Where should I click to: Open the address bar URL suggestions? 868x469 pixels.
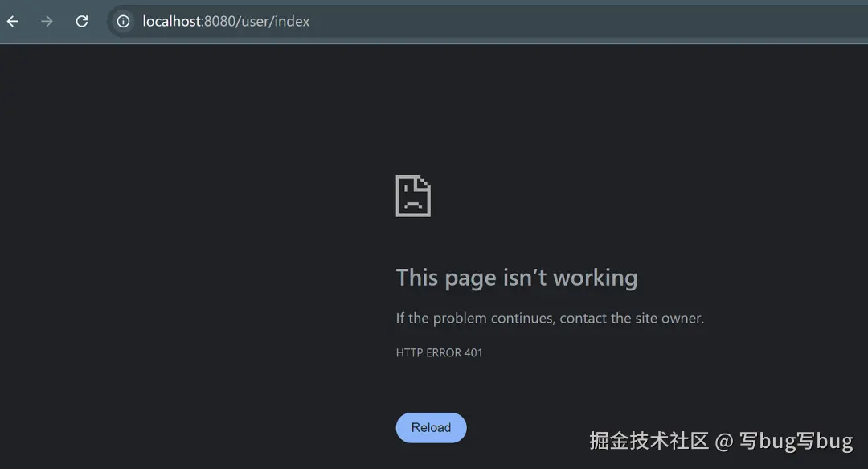tap(225, 21)
